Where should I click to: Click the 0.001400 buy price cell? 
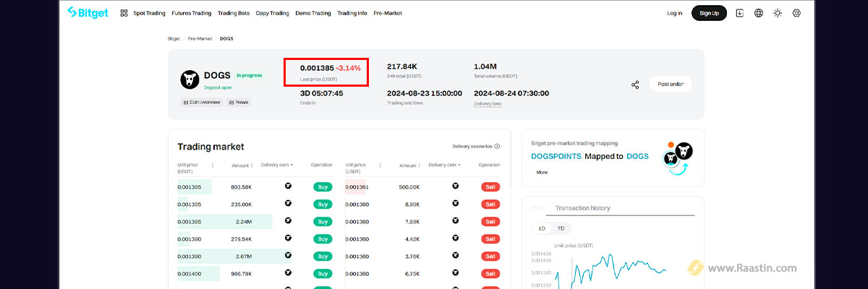point(190,273)
